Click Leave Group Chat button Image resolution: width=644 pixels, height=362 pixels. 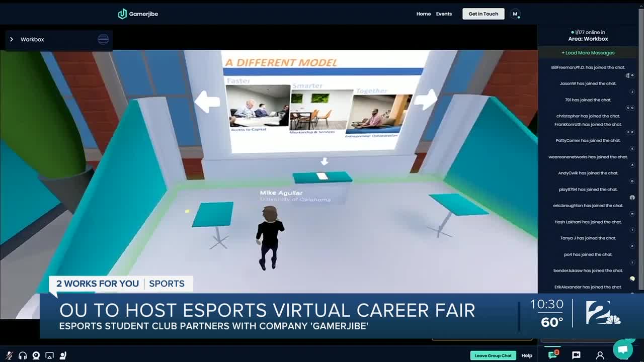(493, 355)
